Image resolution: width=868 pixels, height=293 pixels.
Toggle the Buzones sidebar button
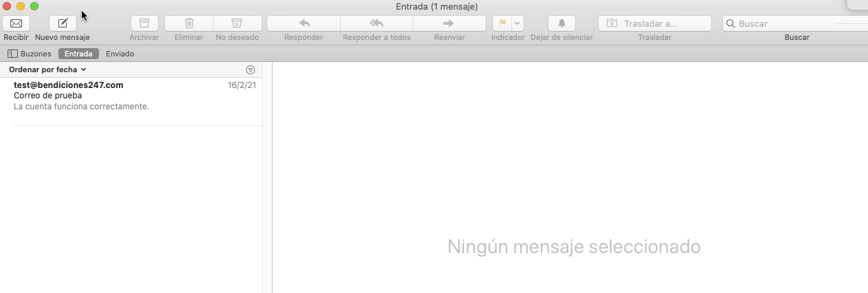point(30,54)
